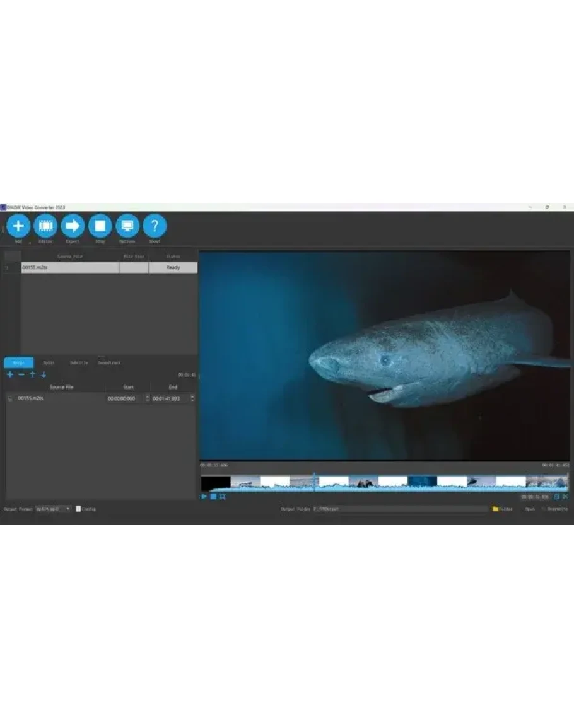This screenshot has width=574, height=728.
Task: Open the Editor filmstrip tool
Action: pyautogui.click(x=45, y=226)
